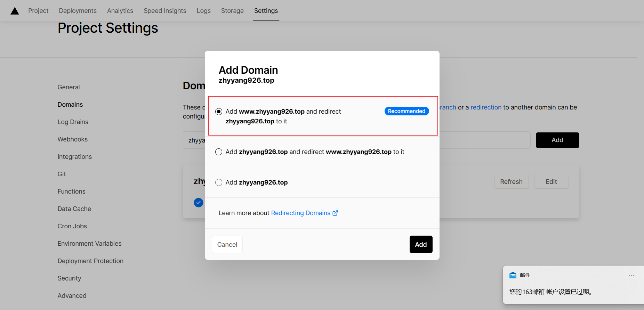Open the Storage tab
644x310 pixels.
point(232,11)
